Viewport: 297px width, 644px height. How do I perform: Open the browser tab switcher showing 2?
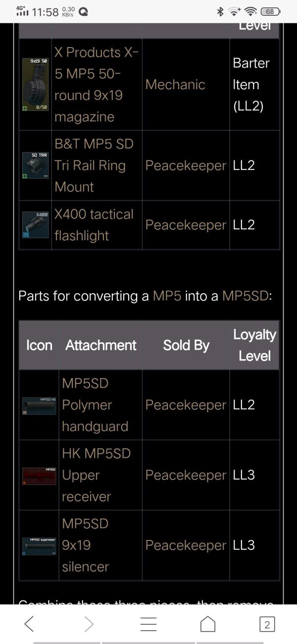(267, 624)
